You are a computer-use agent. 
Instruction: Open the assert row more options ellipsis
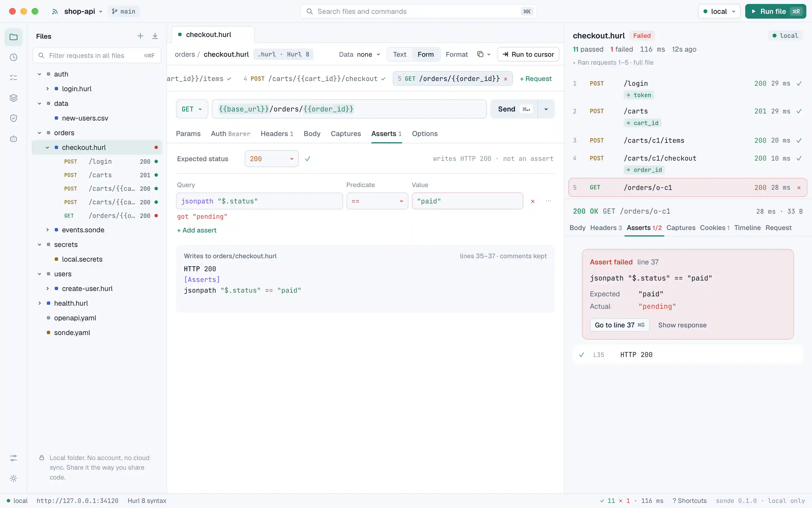548,201
